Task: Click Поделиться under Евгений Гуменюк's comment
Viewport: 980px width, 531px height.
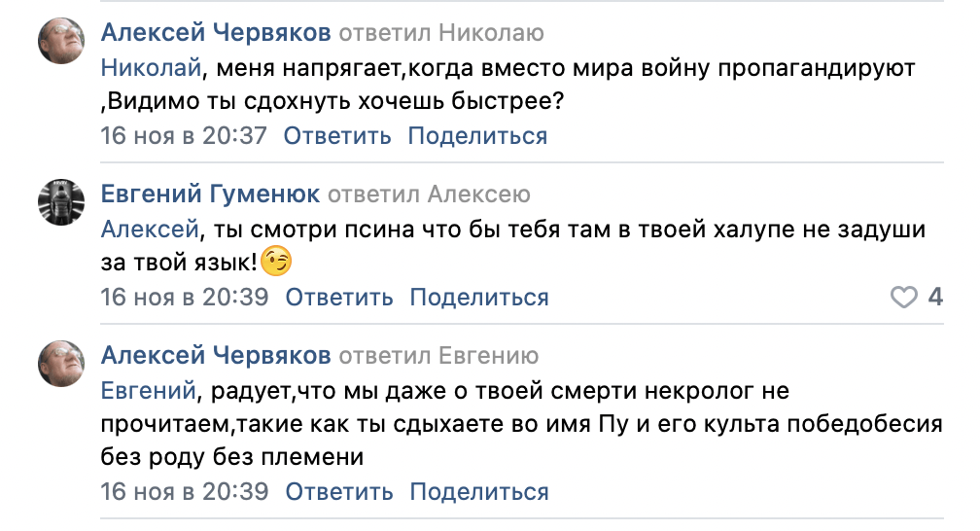Action: (479, 297)
